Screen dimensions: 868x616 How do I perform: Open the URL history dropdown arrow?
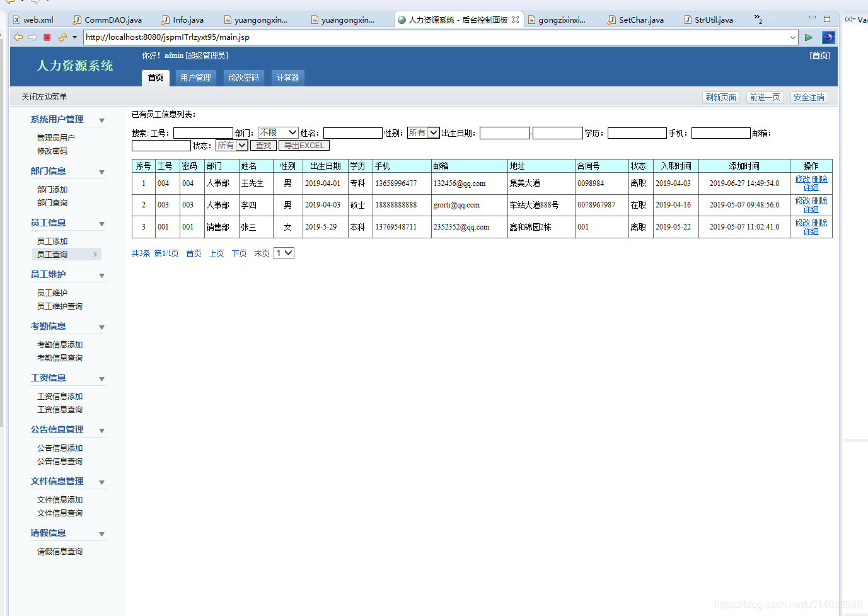click(793, 38)
